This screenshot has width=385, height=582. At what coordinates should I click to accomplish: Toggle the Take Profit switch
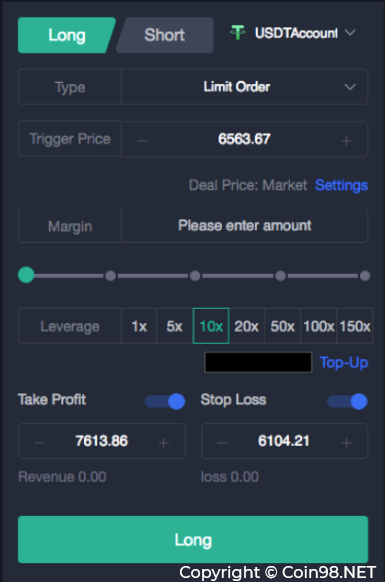[165, 401]
